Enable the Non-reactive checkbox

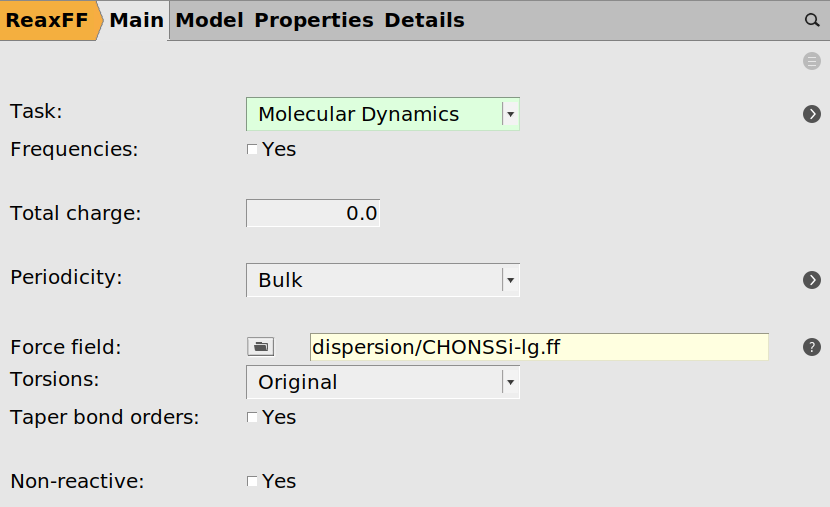click(x=252, y=481)
